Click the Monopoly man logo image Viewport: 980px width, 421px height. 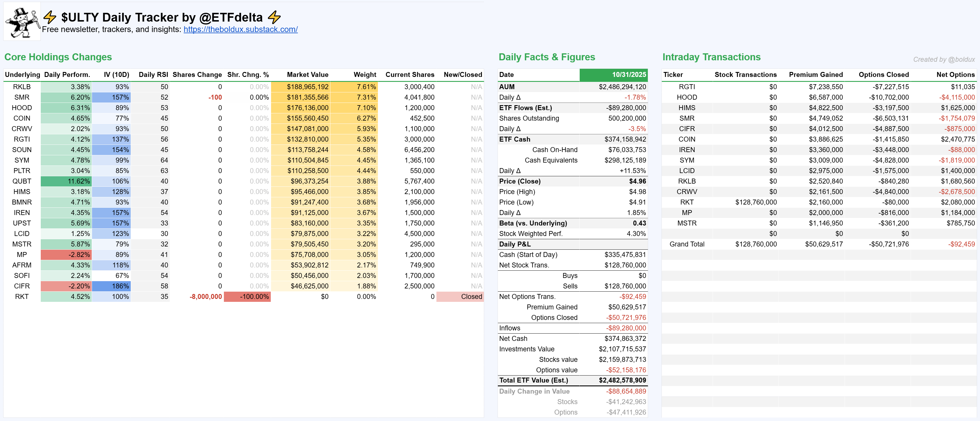(x=22, y=22)
